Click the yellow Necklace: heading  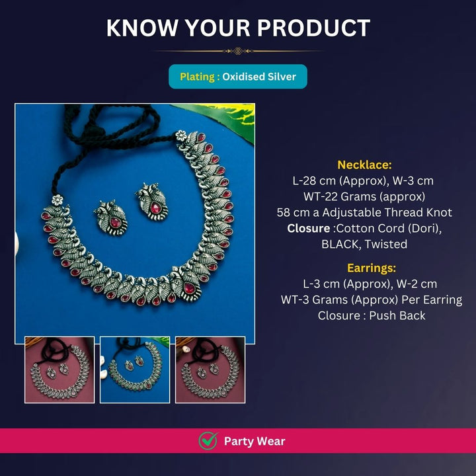[364, 165]
